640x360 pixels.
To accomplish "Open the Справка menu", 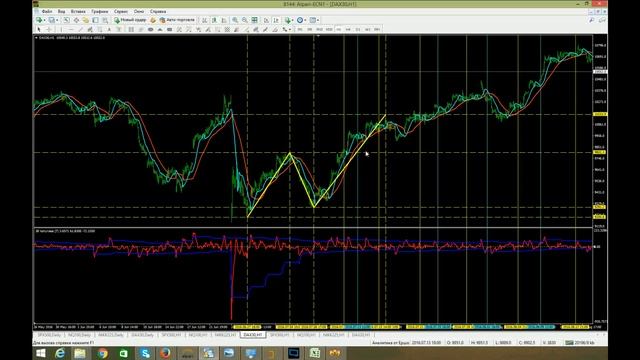I will point(158,11).
